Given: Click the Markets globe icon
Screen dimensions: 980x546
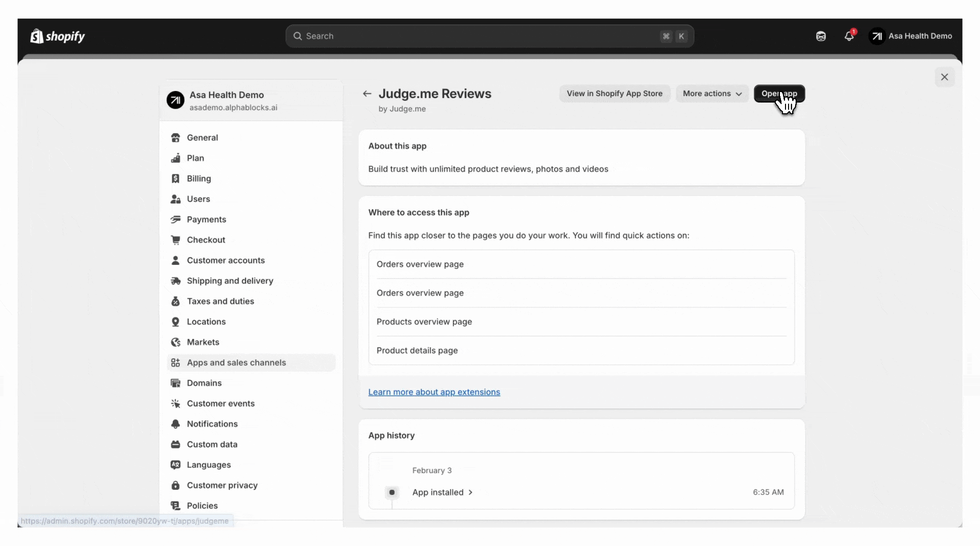Looking at the screenshot, I should point(175,342).
